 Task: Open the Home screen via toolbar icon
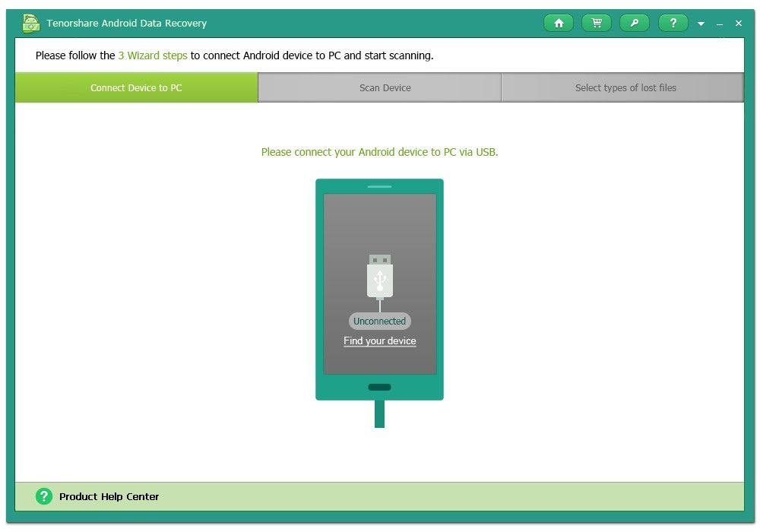559,23
